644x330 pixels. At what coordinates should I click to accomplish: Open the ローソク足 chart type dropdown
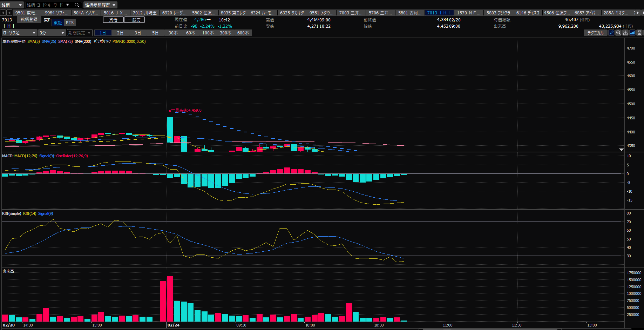coord(19,33)
